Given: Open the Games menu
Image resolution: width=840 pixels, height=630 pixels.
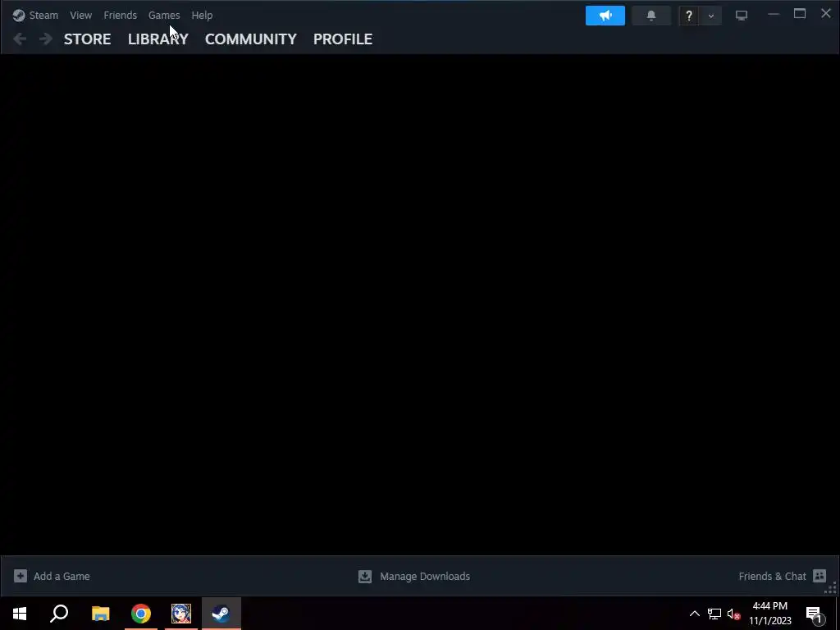Looking at the screenshot, I should pos(164,15).
